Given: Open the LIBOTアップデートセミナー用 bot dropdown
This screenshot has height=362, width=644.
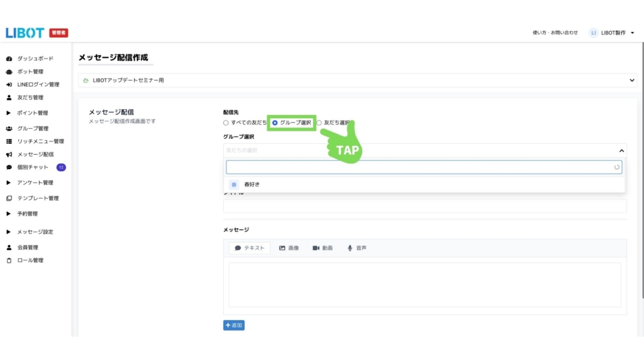Looking at the screenshot, I should tap(357, 80).
